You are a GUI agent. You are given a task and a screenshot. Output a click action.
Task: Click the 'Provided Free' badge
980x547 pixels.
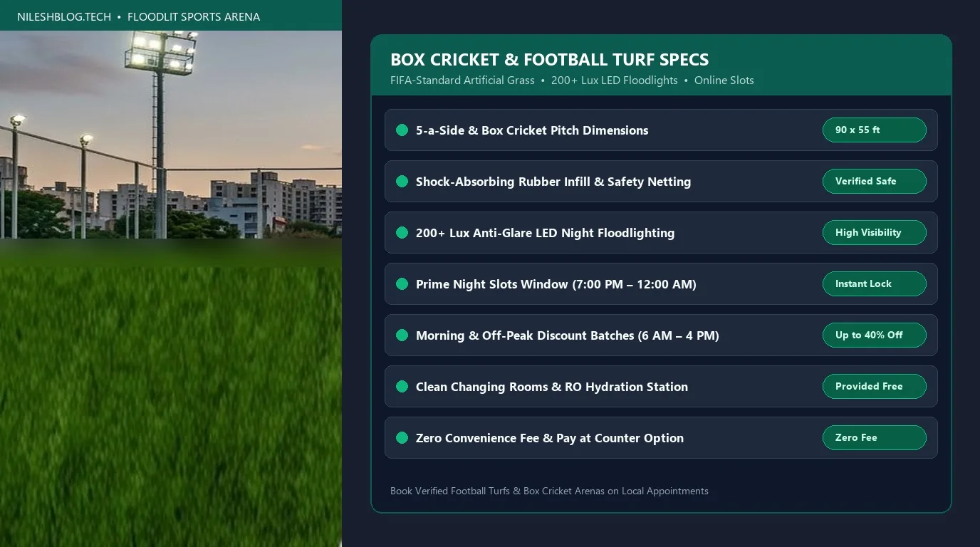click(874, 387)
